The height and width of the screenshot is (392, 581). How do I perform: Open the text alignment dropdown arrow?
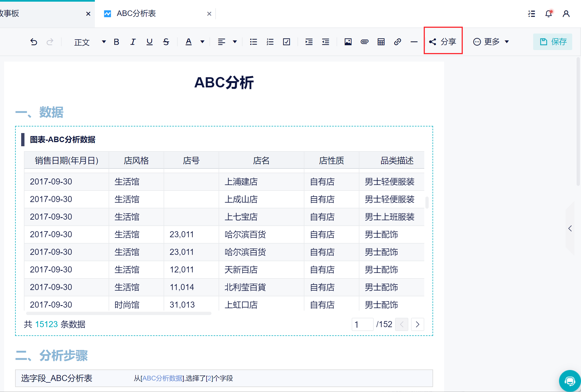point(235,42)
